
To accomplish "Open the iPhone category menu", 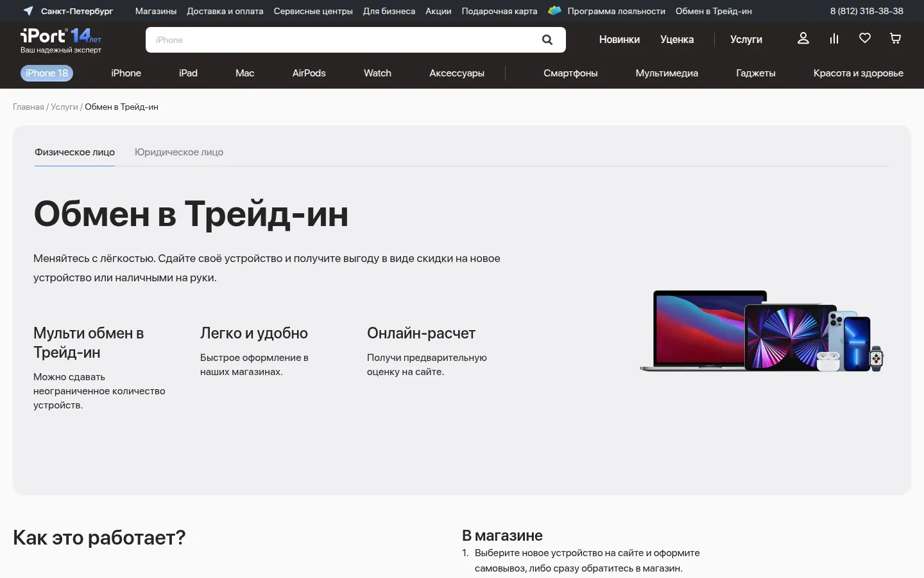I will (x=126, y=73).
